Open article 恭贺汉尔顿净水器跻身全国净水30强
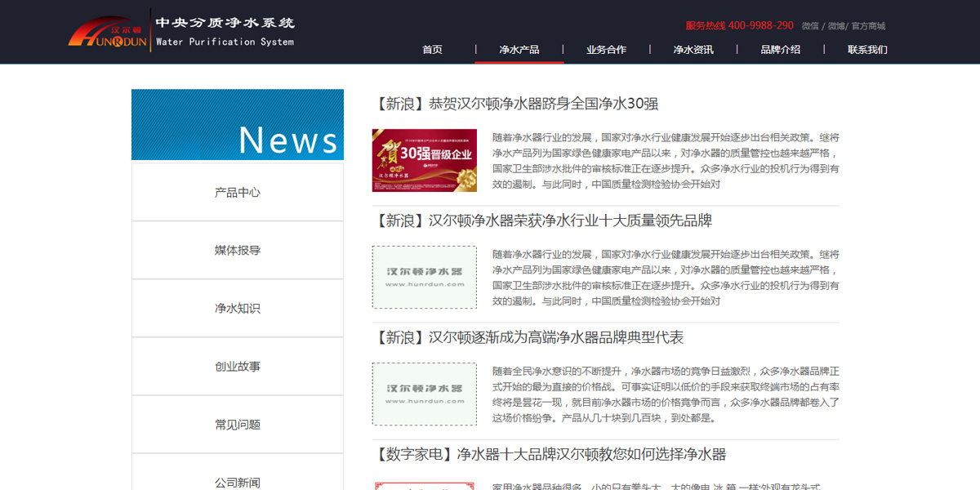Image resolution: width=980 pixels, height=490 pixels. (x=515, y=104)
